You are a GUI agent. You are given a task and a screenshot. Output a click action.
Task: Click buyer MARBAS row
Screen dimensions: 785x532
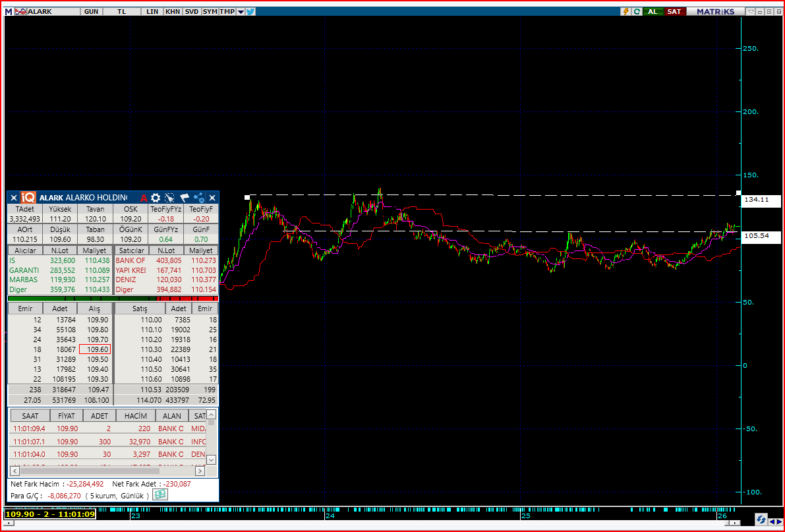(x=59, y=280)
